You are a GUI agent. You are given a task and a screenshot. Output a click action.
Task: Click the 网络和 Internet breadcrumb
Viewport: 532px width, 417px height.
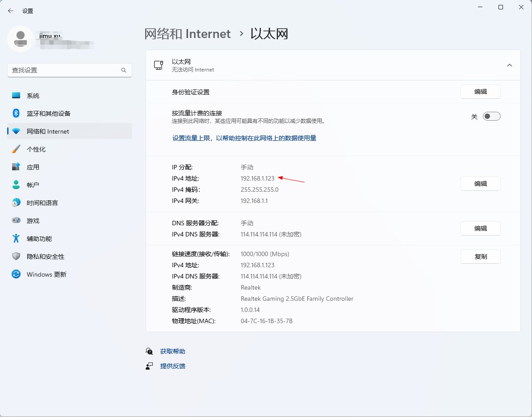click(x=187, y=34)
